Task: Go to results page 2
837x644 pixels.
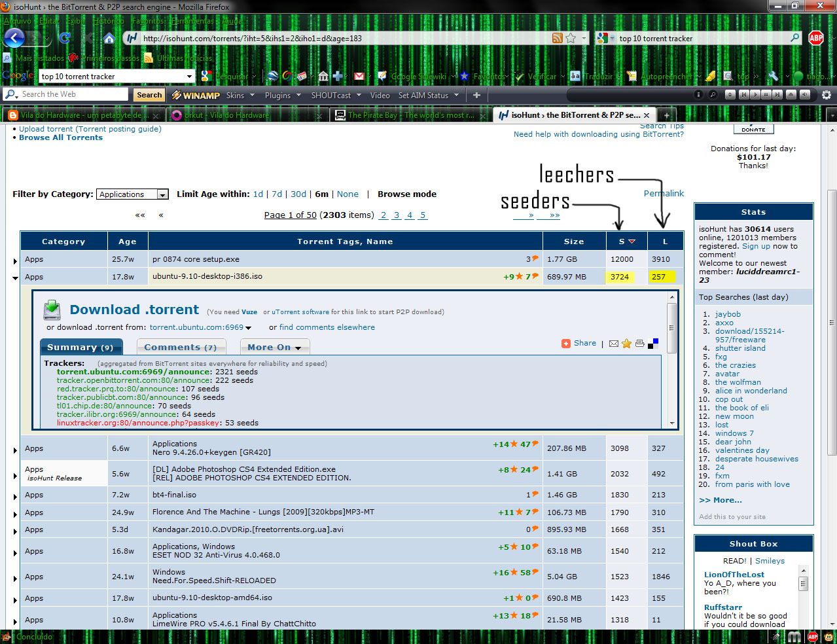Action: (383, 215)
